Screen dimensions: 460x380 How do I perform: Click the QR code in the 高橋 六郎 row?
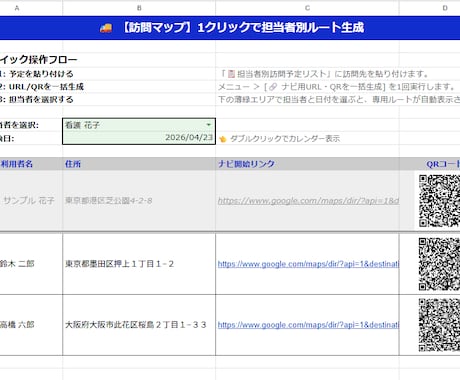[439, 325]
